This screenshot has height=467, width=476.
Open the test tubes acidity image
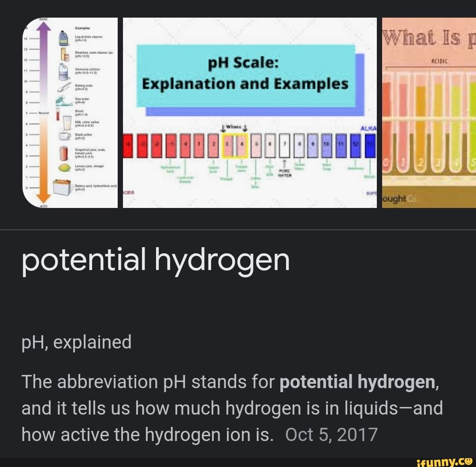(x=430, y=112)
